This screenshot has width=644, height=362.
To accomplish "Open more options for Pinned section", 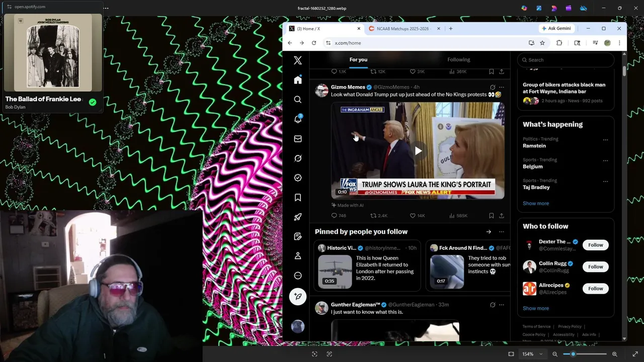I will pyautogui.click(x=502, y=232).
